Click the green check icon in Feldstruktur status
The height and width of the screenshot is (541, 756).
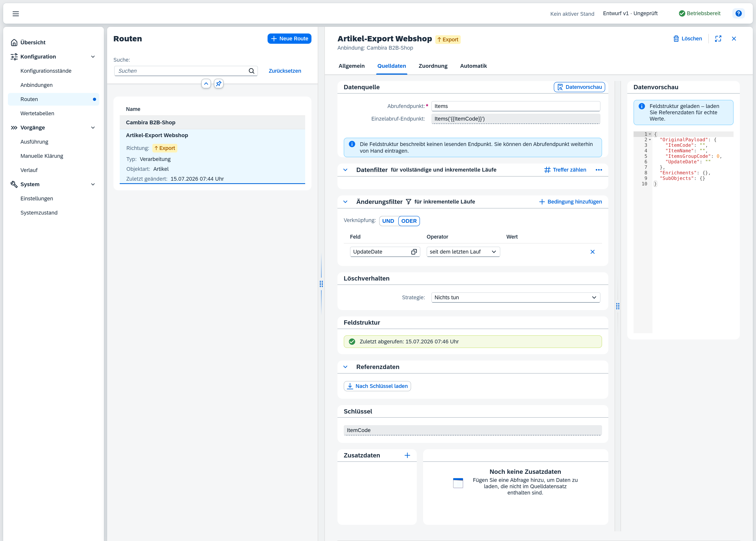[352, 341]
